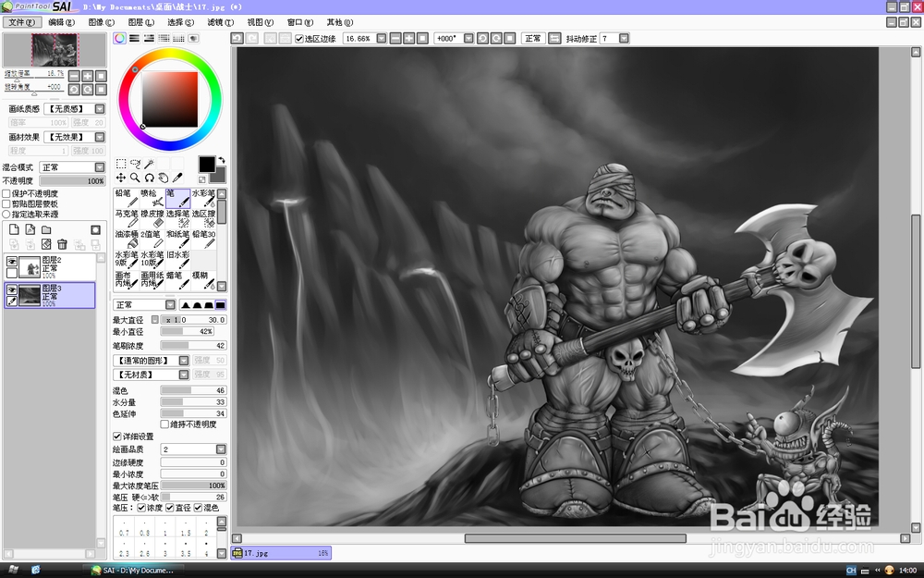Select the 马克笔 (marker) brush
The image size is (924, 578).
(126, 219)
